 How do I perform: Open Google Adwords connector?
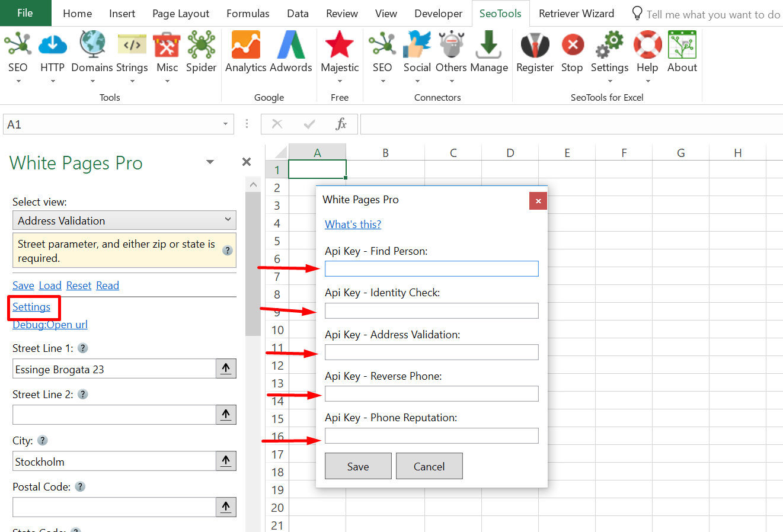[292, 45]
